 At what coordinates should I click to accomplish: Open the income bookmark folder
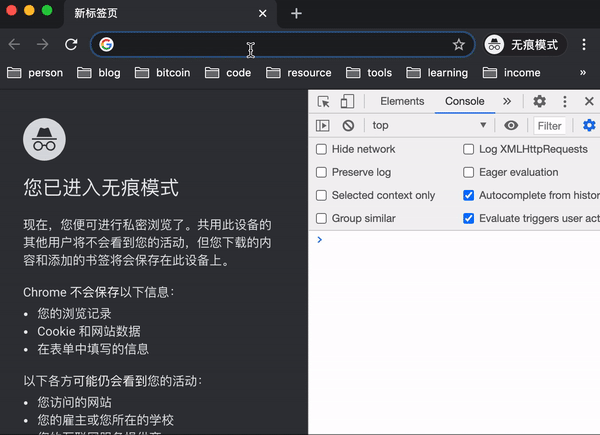pyautogui.click(x=512, y=73)
